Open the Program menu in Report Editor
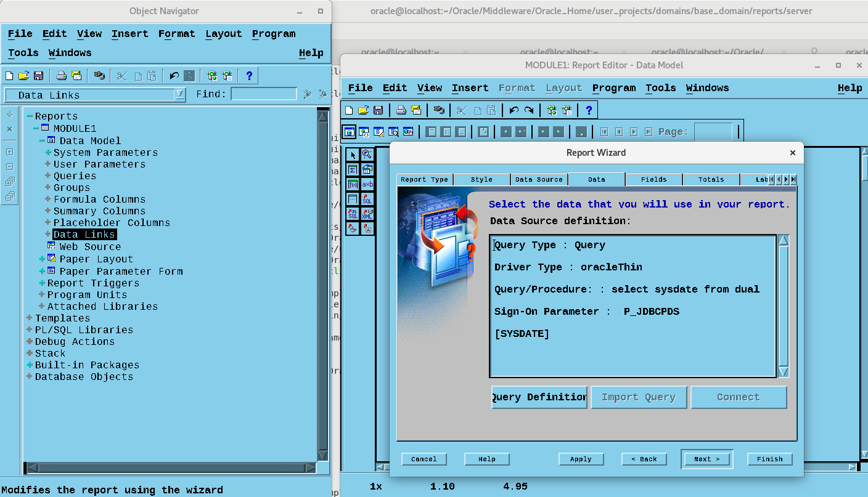This screenshot has width=868, height=497. pos(614,87)
